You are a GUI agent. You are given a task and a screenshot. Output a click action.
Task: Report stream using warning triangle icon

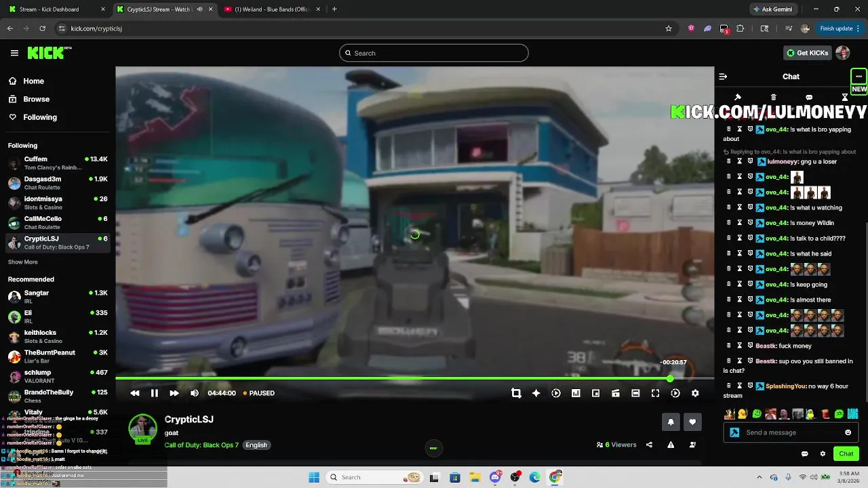pos(671,445)
